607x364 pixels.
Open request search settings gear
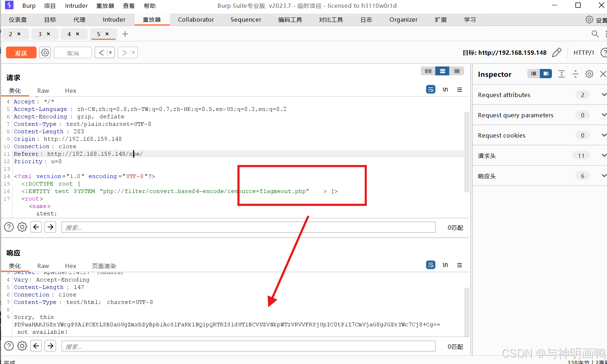pyautogui.click(x=22, y=227)
